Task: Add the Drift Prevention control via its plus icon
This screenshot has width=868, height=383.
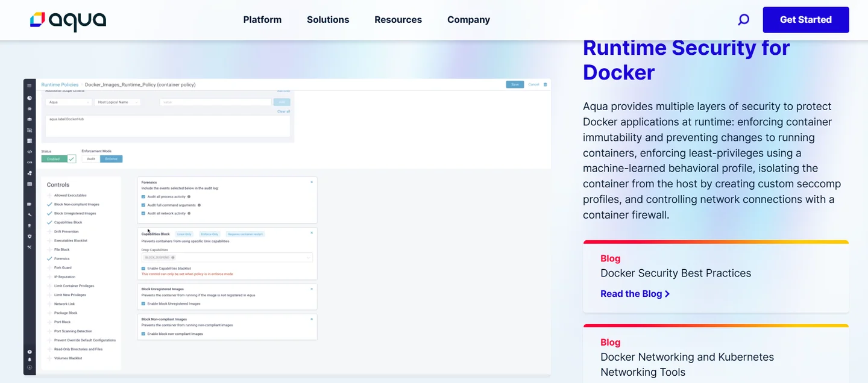Action: click(x=49, y=231)
